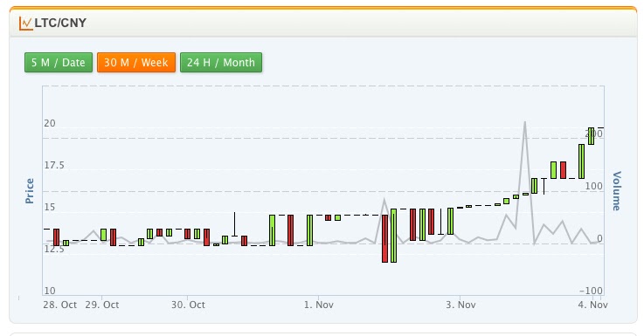Switch to 5 M / Date view
This screenshot has width=644, height=336.
pyautogui.click(x=59, y=62)
